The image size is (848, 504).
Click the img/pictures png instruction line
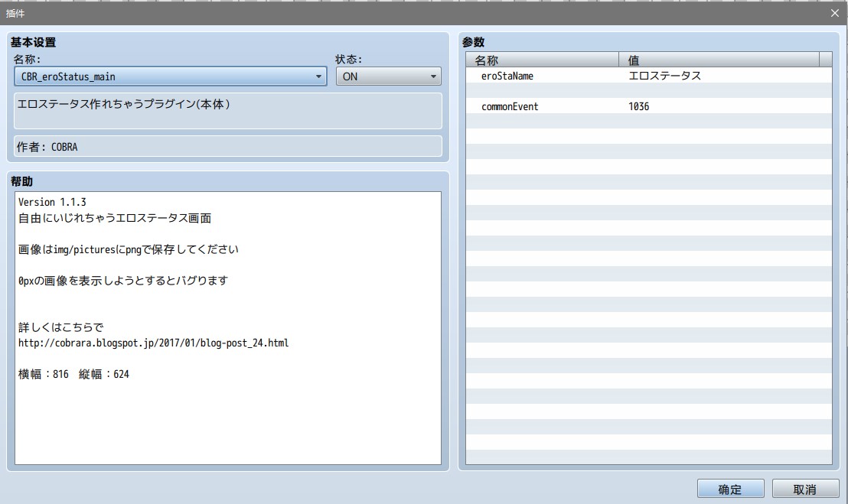(x=128, y=249)
